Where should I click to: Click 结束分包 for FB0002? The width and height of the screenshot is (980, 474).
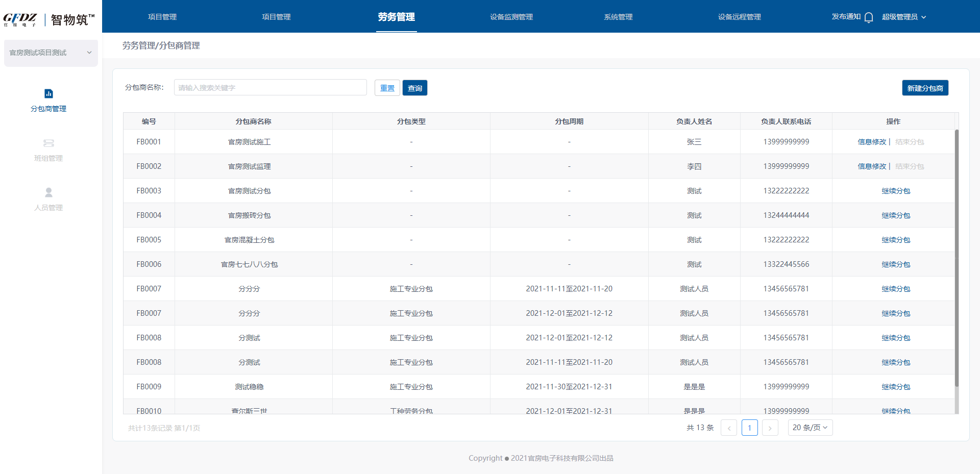click(910, 166)
